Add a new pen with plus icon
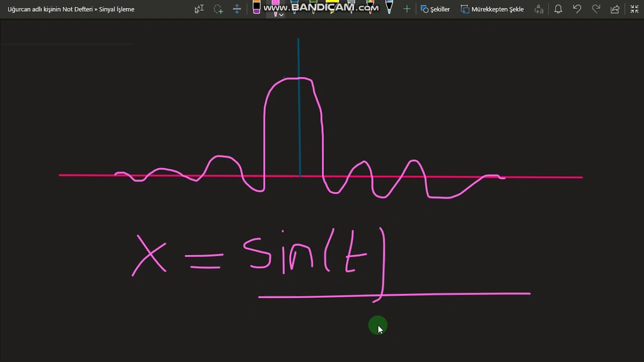Image resolution: width=644 pixels, height=362 pixels. tap(407, 9)
